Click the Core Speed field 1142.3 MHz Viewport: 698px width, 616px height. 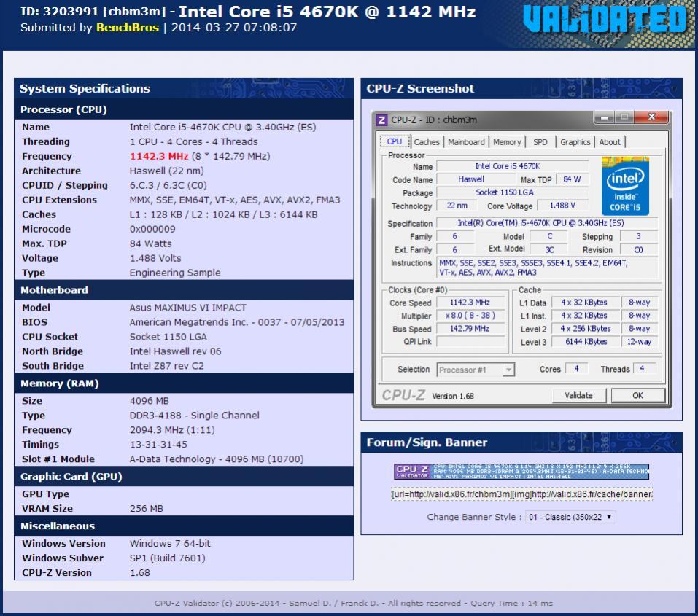pyautogui.click(x=470, y=303)
